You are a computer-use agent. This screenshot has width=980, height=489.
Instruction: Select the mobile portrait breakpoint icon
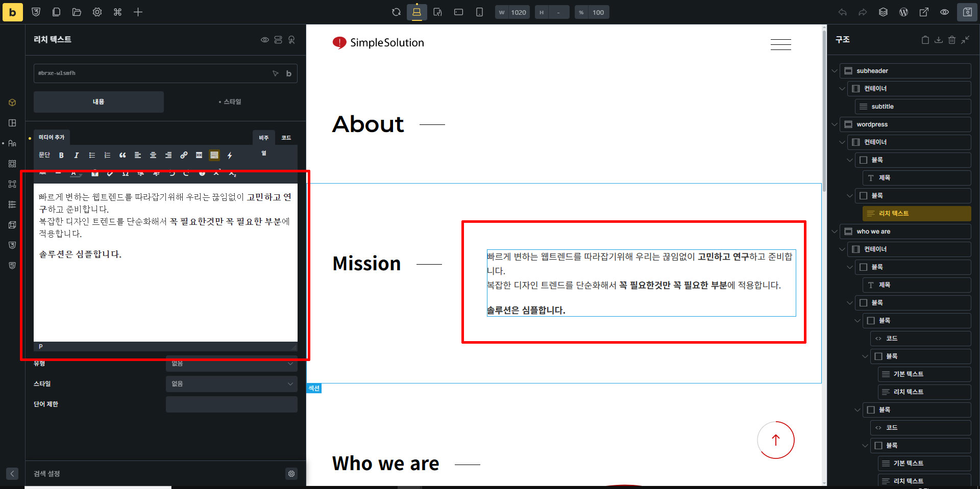coord(479,12)
